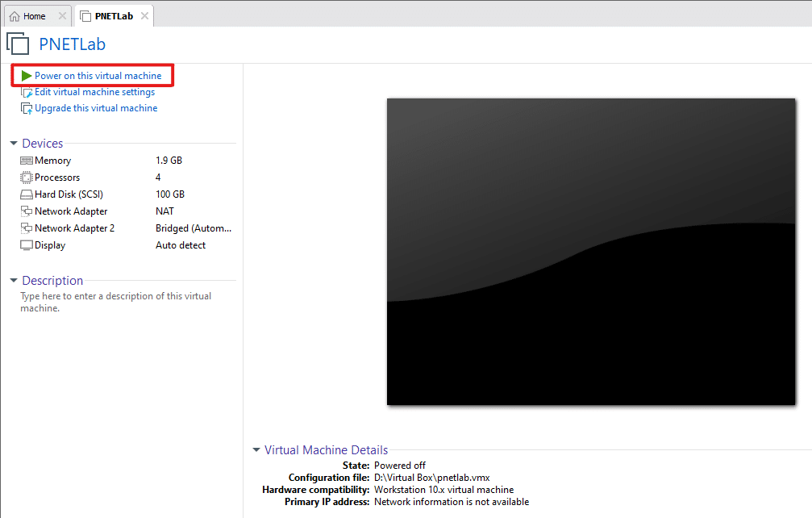Click the Devices section heading
The height and width of the screenshot is (518, 812).
pyautogui.click(x=43, y=144)
